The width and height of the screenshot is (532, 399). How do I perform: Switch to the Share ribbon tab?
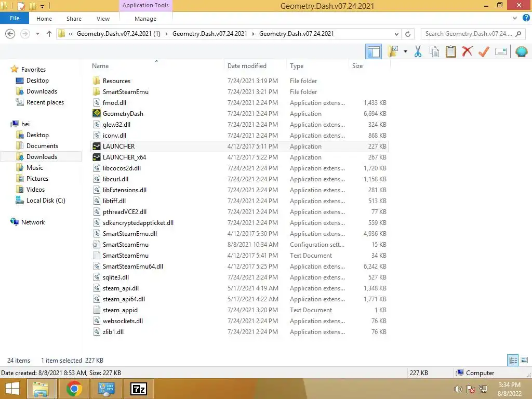(x=74, y=19)
